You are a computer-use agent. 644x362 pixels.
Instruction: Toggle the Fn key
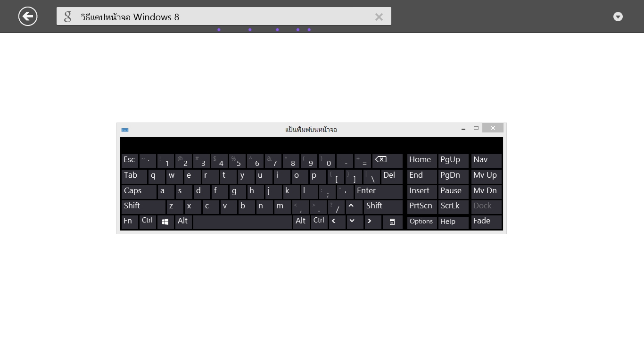click(x=130, y=222)
